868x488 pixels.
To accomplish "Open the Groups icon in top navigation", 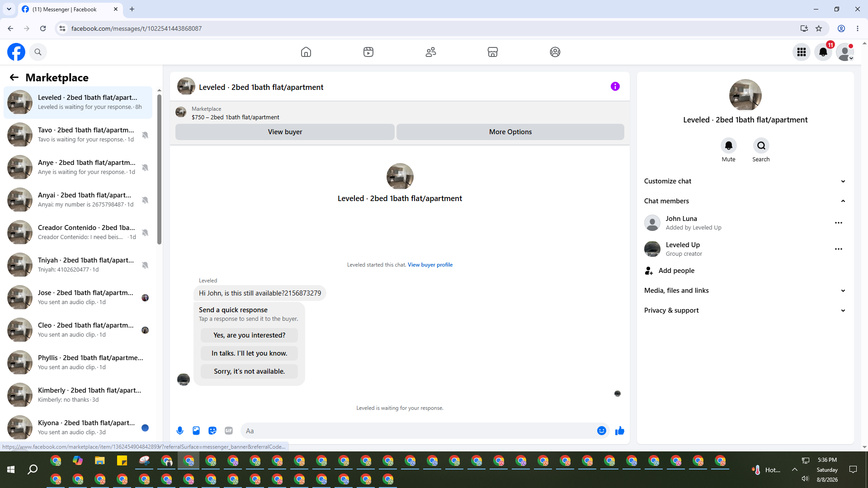I will (555, 52).
